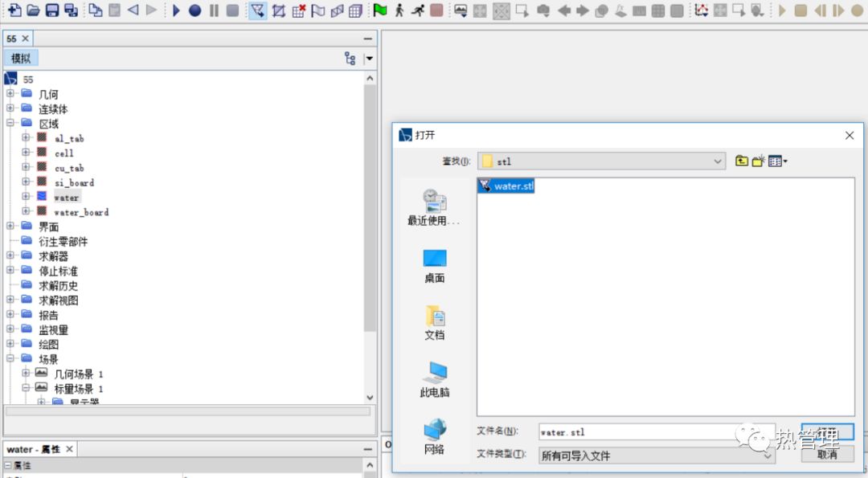
Task: Expand the water_board region node
Action: (x=26, y=210)
